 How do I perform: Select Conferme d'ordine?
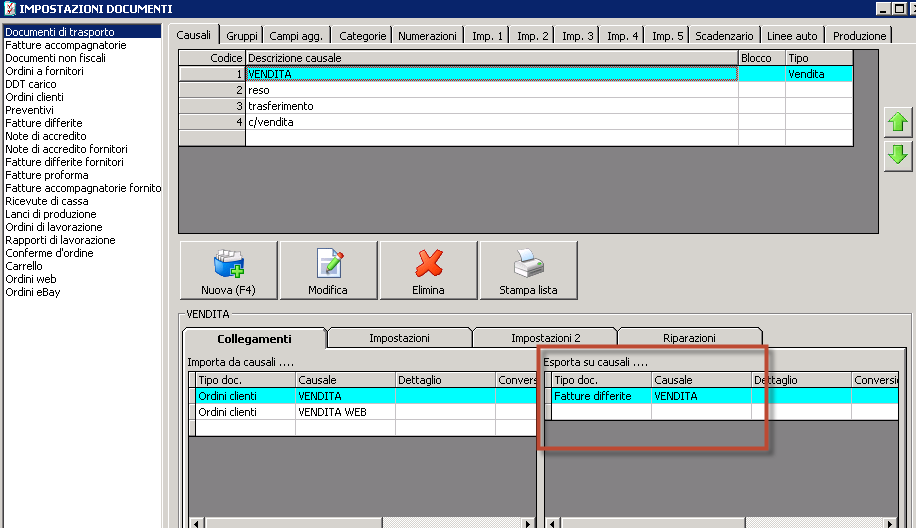82,253
